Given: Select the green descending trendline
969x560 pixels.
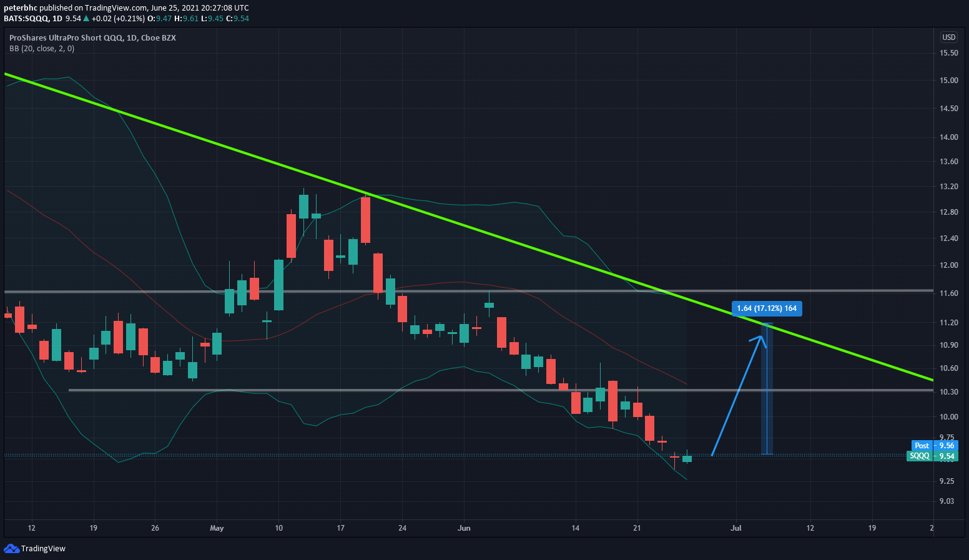Looking at the screenshot, I should click(x=468, y=227).
